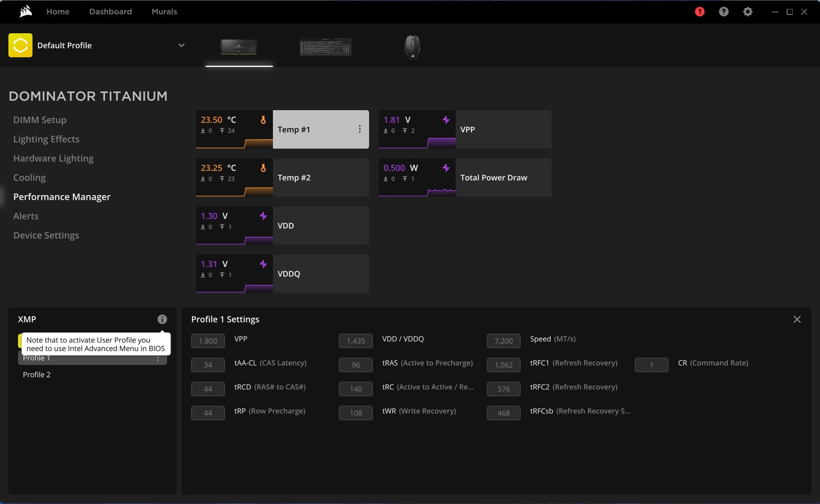Click the 23.50 °C temperature reading
Viewport: 820px width, 504px height.
(218, 120)
